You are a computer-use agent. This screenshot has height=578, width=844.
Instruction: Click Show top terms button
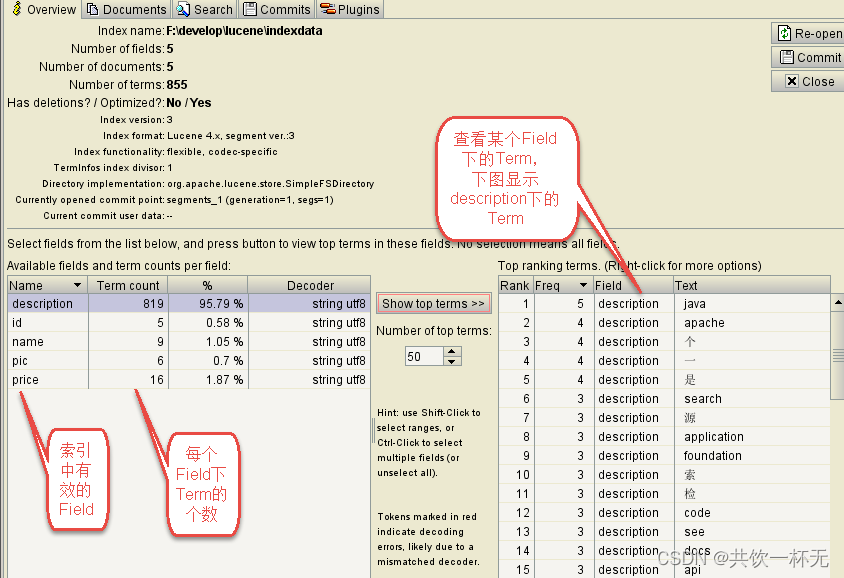pos(433,304)
